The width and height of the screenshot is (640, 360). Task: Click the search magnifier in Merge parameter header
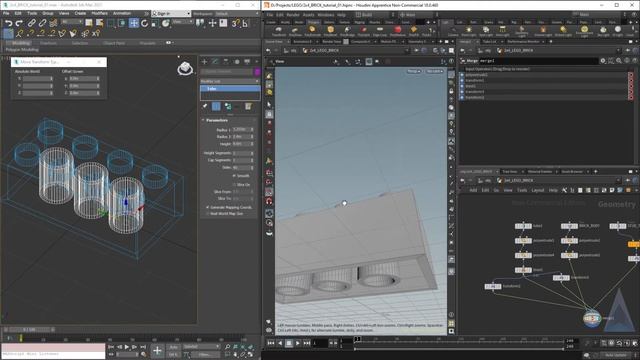(619, 61)
